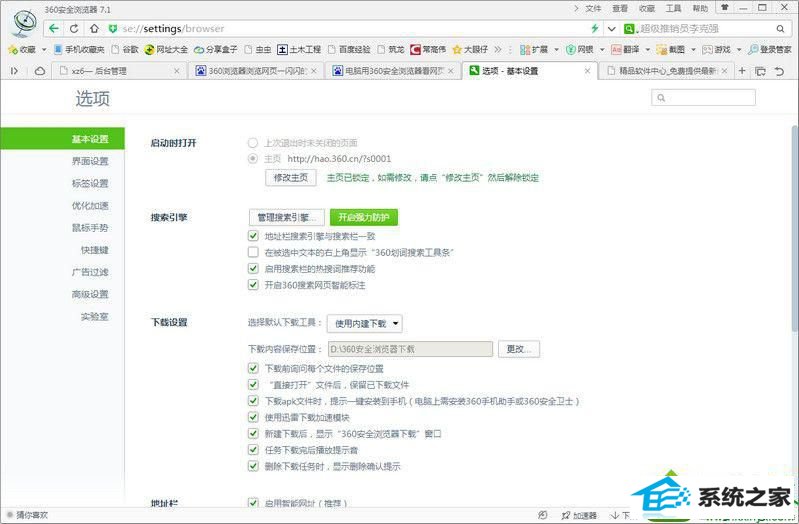
Task: Click the green 开启强力防护 button
Action: click(364, 218)
